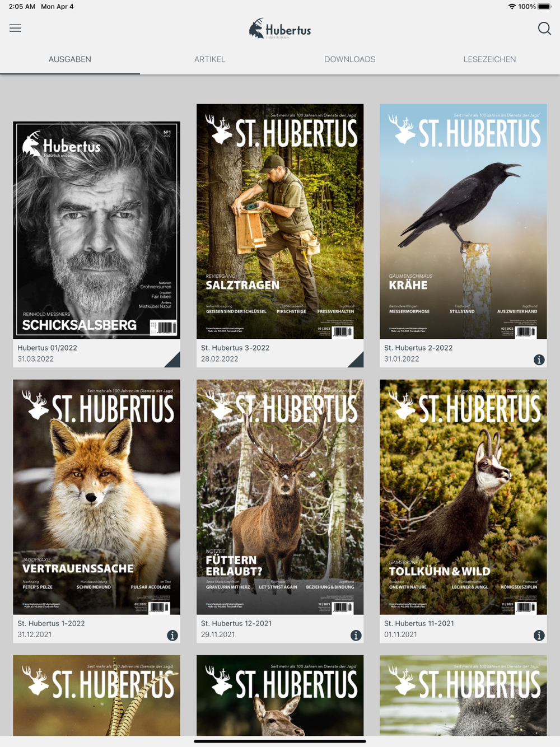The width and height of the screenshot is (560, 747).
Task: Check the battery status icon
Action: click(x=545, y=7)
